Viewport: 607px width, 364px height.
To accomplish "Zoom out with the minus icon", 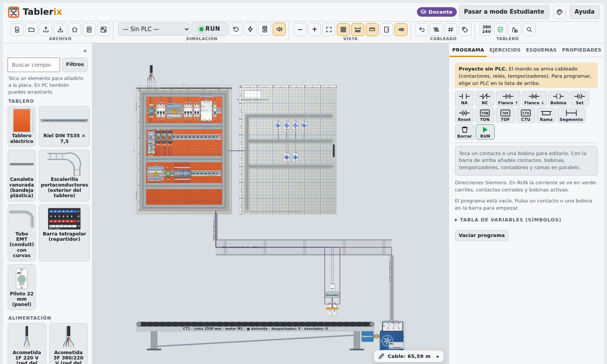I will point(300,30).
